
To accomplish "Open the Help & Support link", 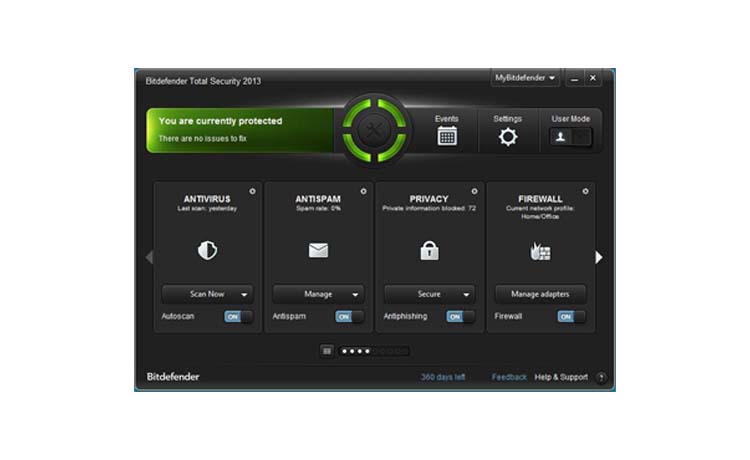I will tap(561, 377).
